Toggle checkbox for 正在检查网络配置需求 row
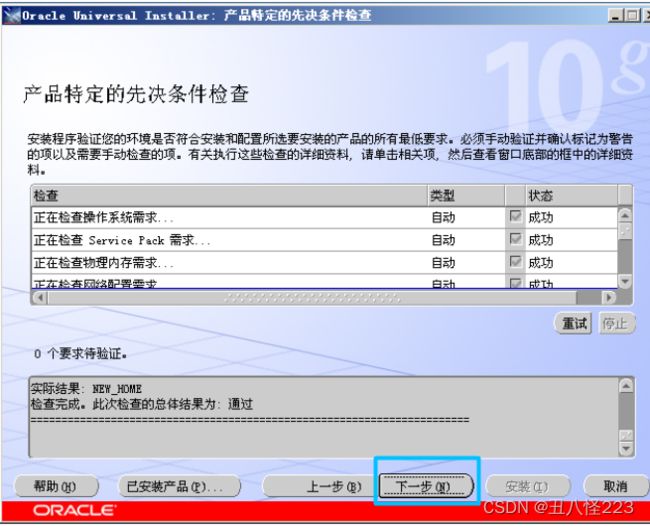This screenshot has width=650, height=526. click(x=515, y=283)
